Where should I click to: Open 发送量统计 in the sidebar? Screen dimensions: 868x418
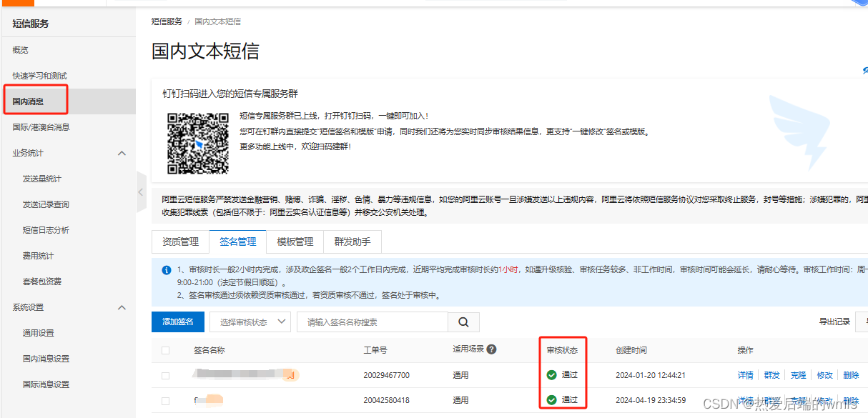coord(42,179)
